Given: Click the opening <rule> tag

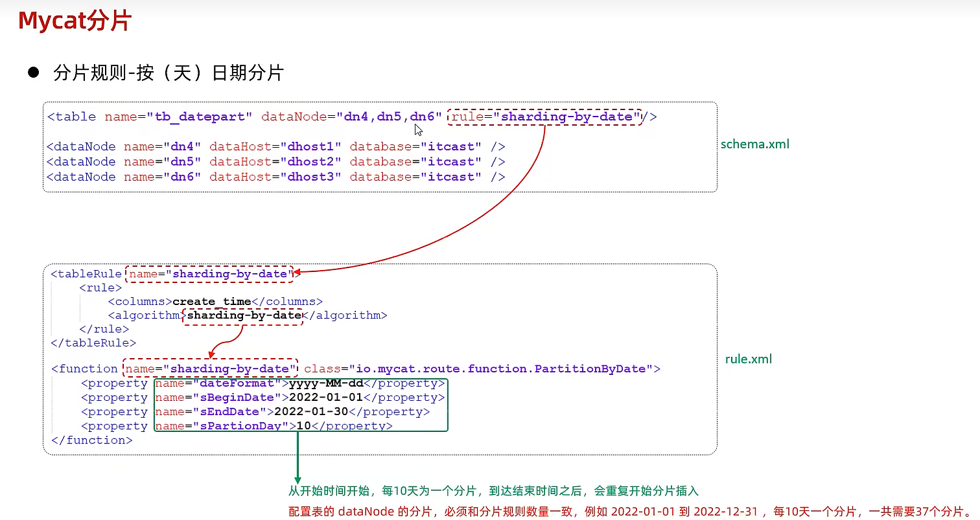Looking at the screenshot, I should pos(100,288).
